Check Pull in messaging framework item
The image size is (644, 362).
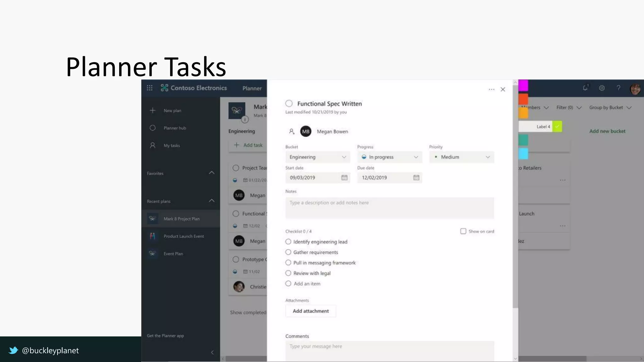[288, 262]
